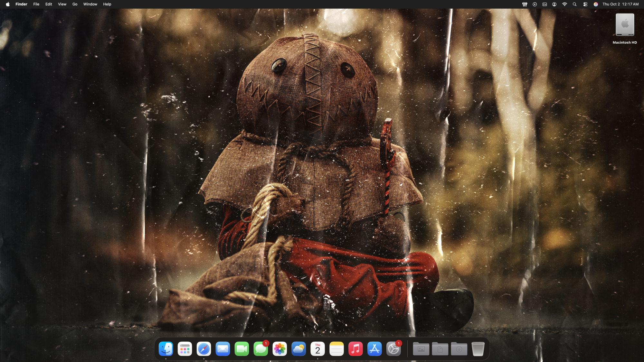Launch the App Store
The height and width of the screenshot is (362, 644).
coord(374,349)
